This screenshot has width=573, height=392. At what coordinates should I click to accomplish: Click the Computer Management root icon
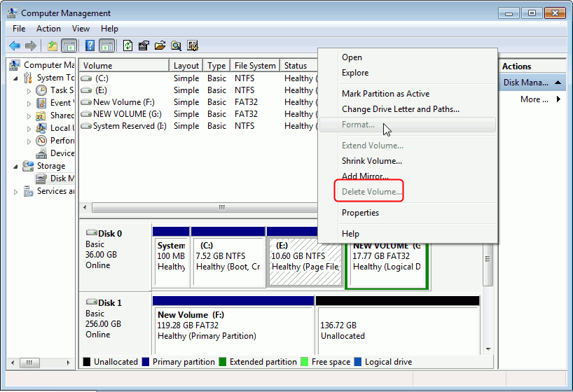[x=14, y=65]
